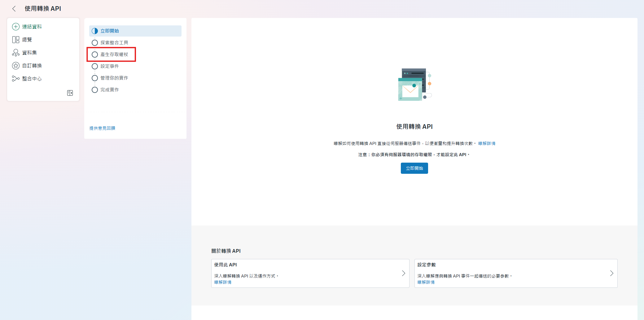The image size is (644, 320).
Task: Open the 資料集 icon in sidebar
Action: (x=16, y=53)
